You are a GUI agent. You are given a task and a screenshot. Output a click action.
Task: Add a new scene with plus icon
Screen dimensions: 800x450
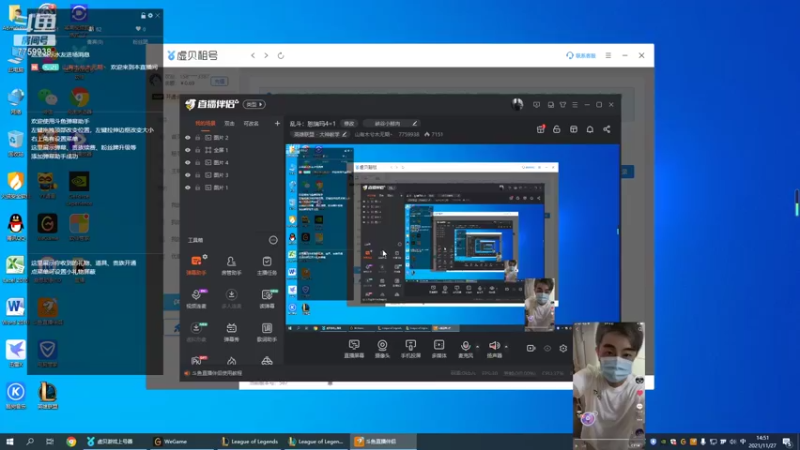[277, 123]
